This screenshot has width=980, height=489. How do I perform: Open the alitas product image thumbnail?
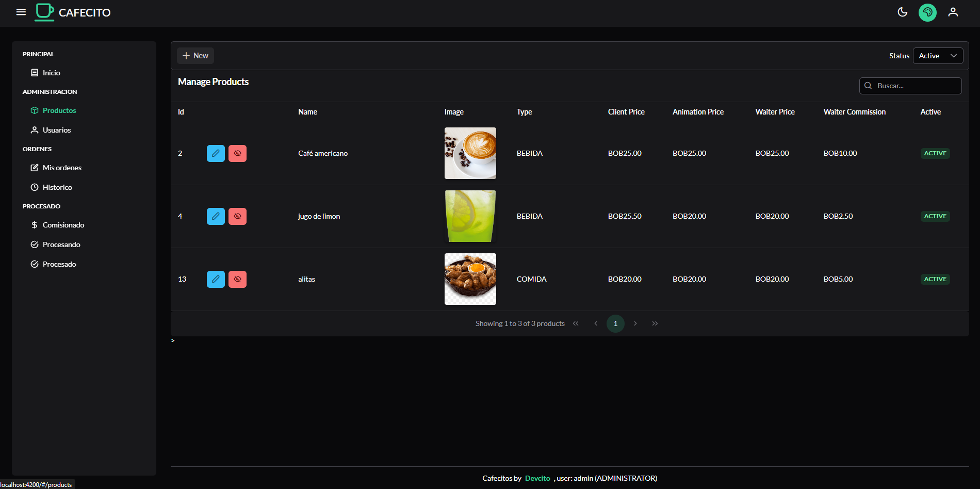coord(470,279)
